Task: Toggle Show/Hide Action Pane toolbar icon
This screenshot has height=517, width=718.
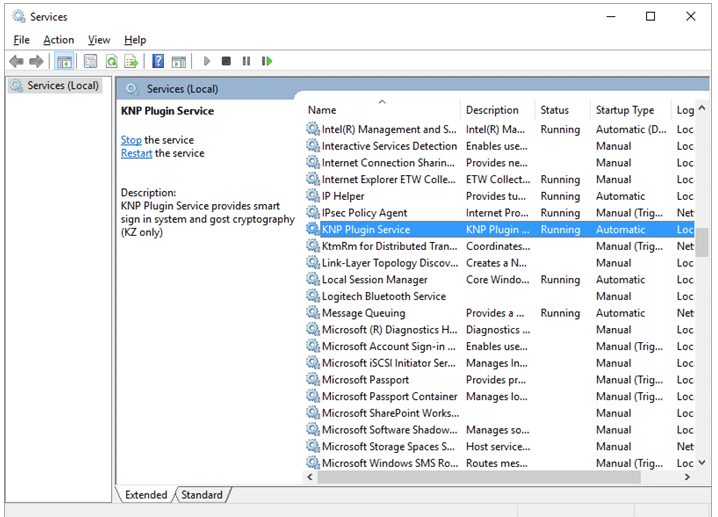Action: (x=179, y=61)
